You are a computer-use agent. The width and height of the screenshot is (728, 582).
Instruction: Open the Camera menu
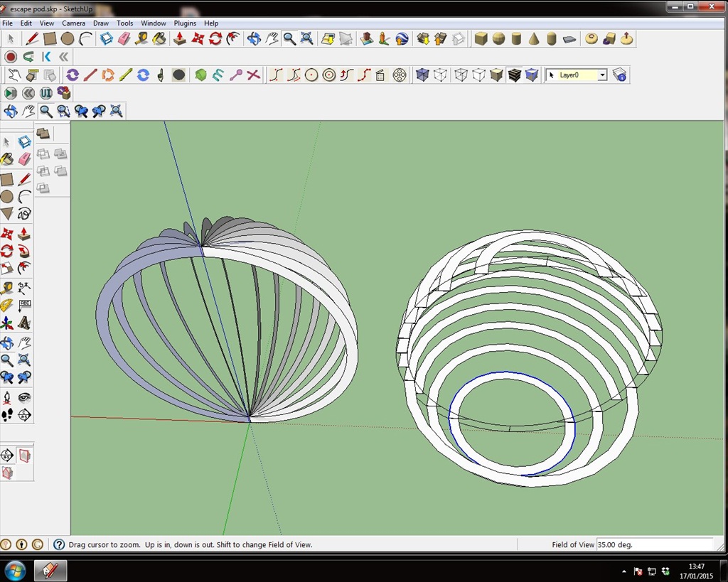point(73,23)
